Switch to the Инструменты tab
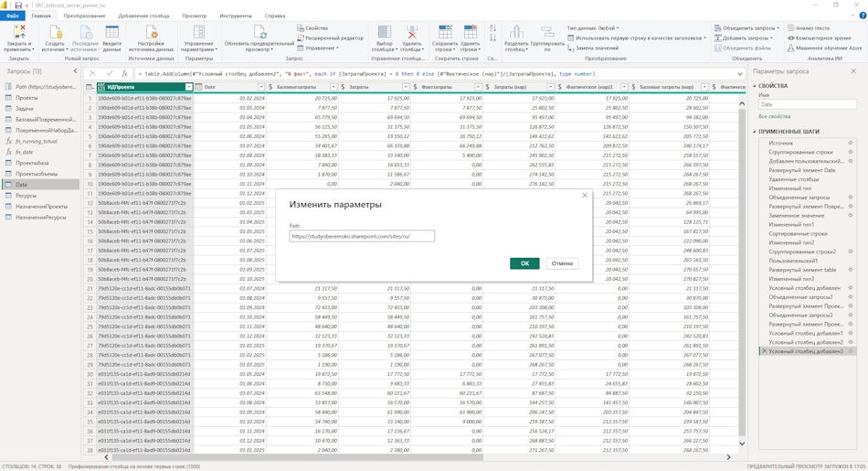The width and height of the screenshot is (868, 471). coord(235,16)
